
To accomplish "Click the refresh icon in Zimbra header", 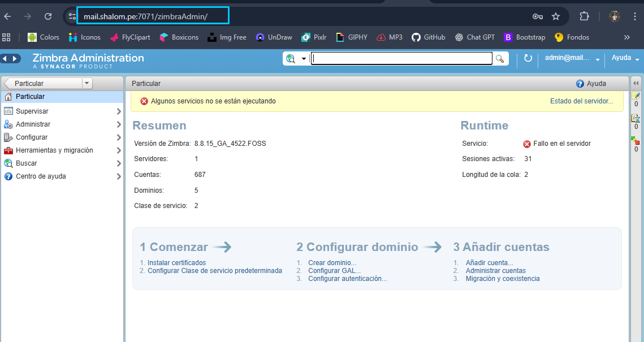I will [528, 58].
